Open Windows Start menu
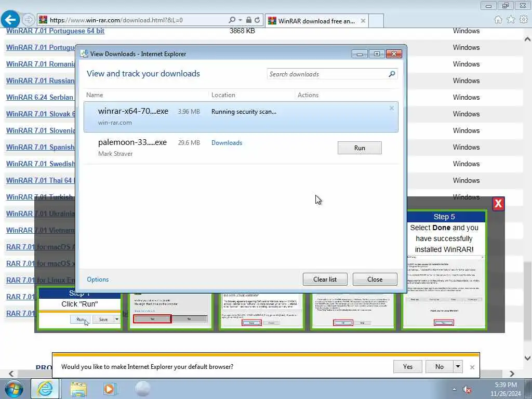Screen dimensions: 532x399 (x=14, y=389)
